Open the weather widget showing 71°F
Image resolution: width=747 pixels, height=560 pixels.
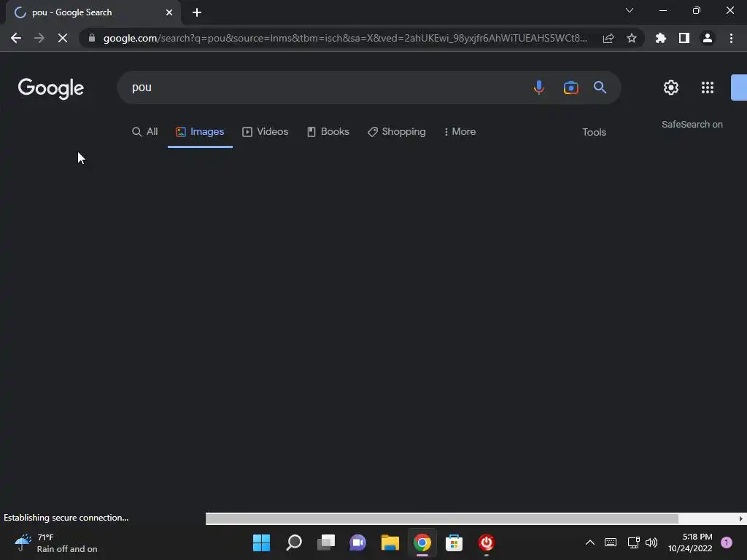point(56,542)
